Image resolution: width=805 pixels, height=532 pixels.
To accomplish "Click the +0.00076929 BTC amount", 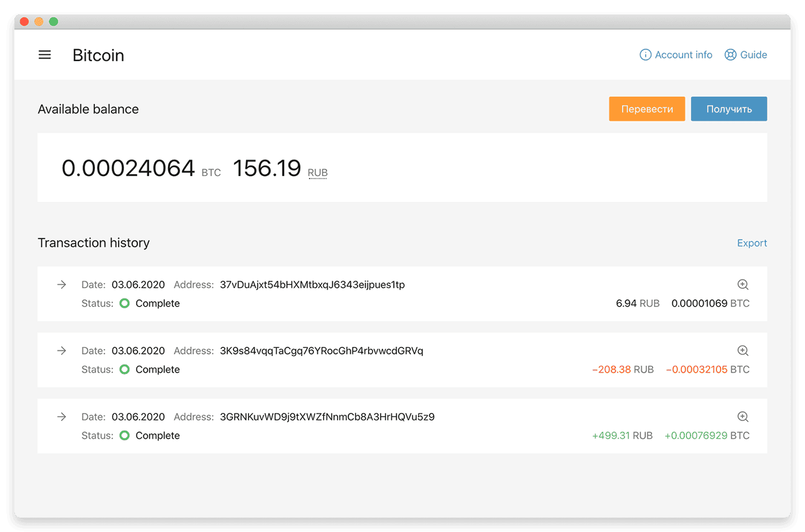I will 707,435.
